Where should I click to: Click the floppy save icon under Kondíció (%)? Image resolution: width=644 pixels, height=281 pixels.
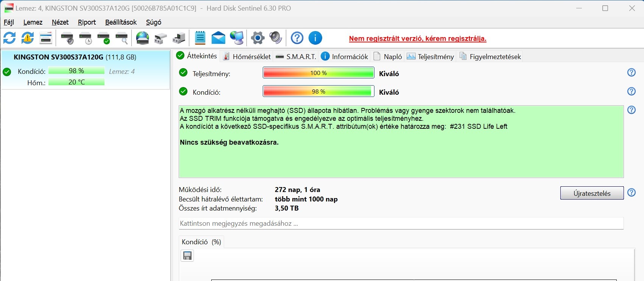187,256
